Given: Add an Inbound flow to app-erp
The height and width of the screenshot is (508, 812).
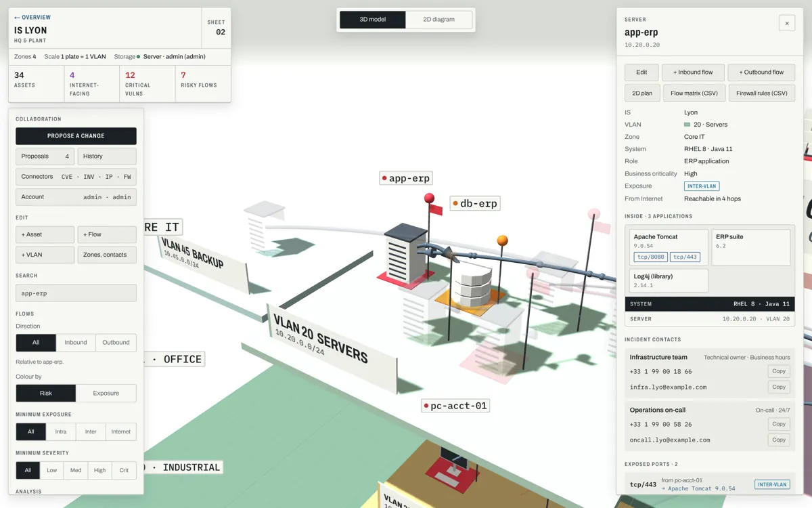Looking at the screenshot, I should click(x=693, y=72).
